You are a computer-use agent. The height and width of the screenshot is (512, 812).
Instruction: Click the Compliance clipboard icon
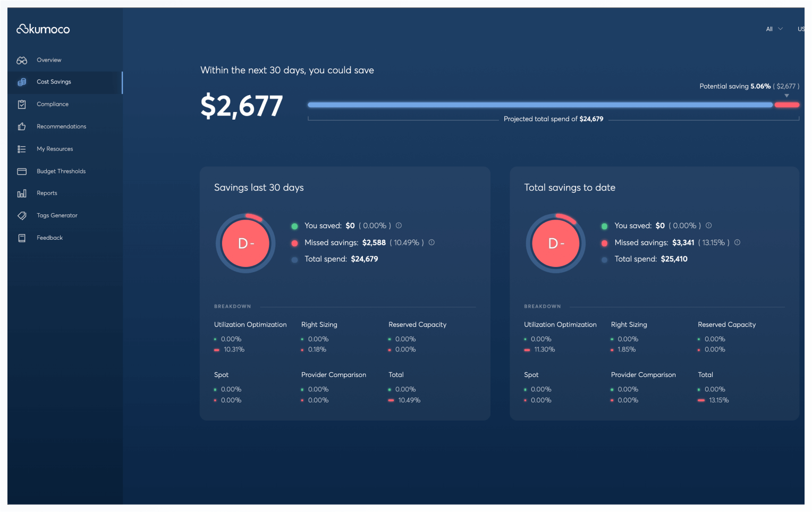coord(22,104)
